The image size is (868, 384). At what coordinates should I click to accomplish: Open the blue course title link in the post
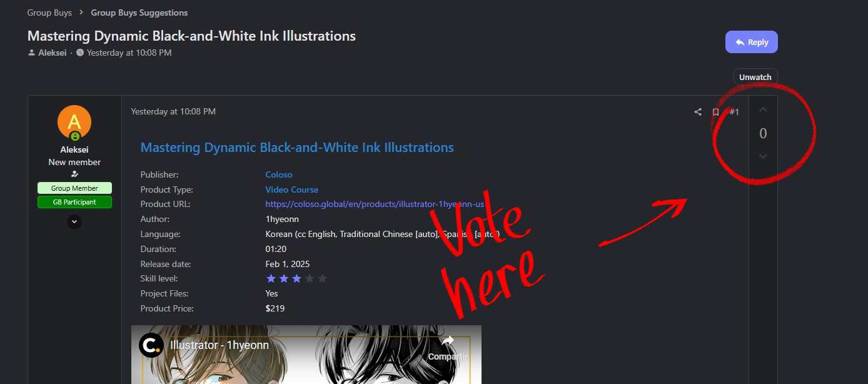[x=297, y=148]
